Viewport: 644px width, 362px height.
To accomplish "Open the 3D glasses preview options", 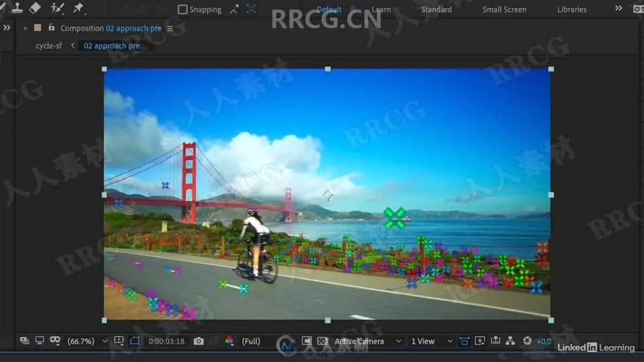I will pos(55,341).
